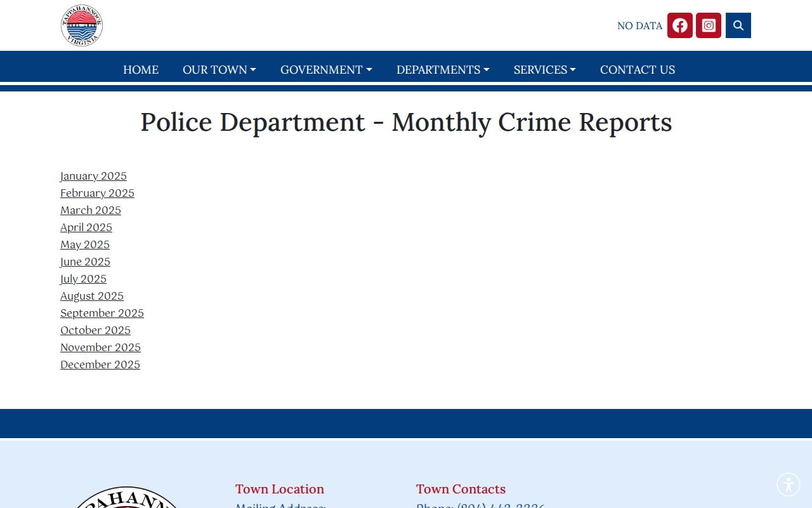812x508 pixels.
Task: View the June 2025 report
Action: pyautogui.click(x=85, y=262)
